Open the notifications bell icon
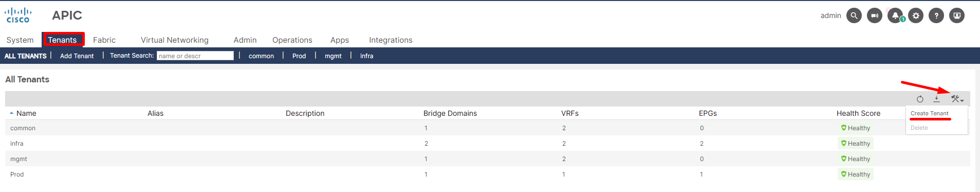 [895, 15]
